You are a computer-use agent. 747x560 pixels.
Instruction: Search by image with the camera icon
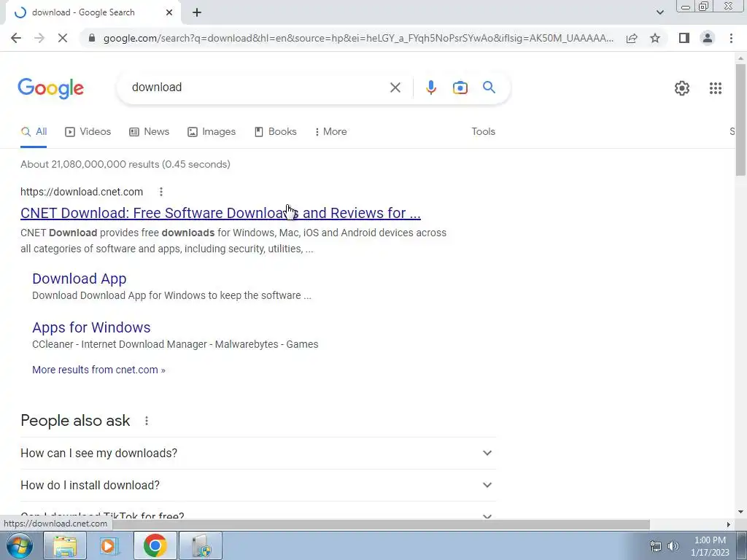coord(460,87)
